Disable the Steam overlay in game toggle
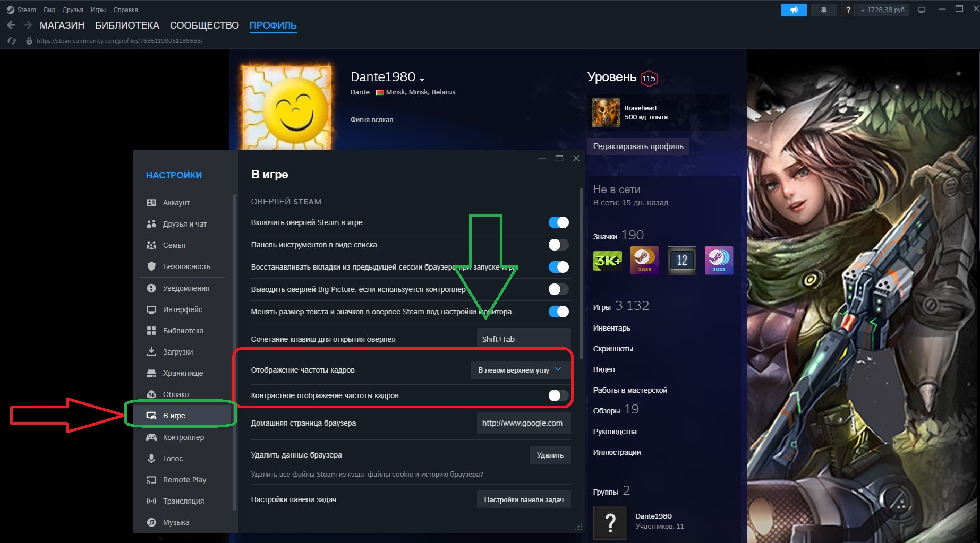Viewport: 980px width, 543px height. [558, 222]
